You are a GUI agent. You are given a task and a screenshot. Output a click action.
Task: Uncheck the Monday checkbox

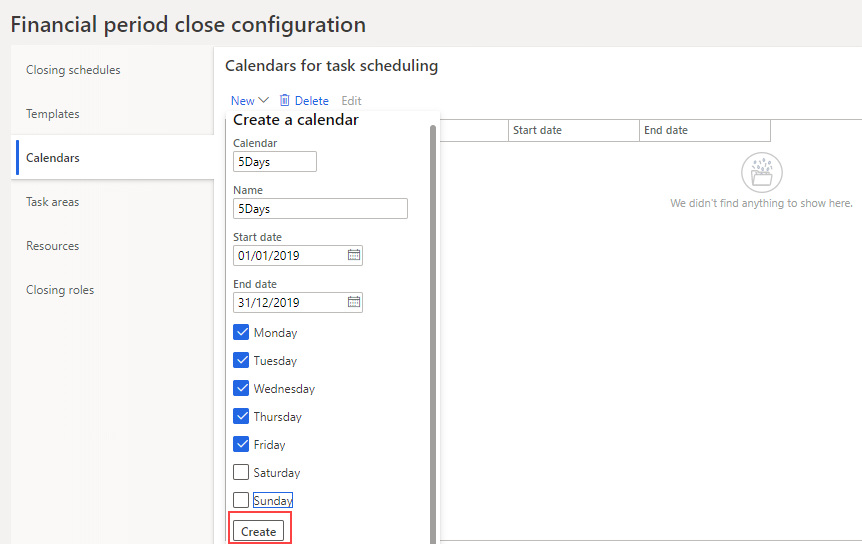(241, 333)
